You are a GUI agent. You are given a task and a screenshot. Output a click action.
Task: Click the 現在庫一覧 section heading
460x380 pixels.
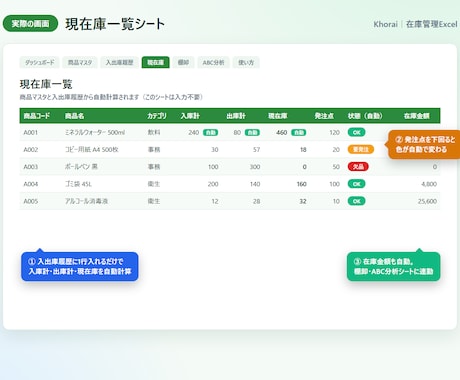pos(46,84)
